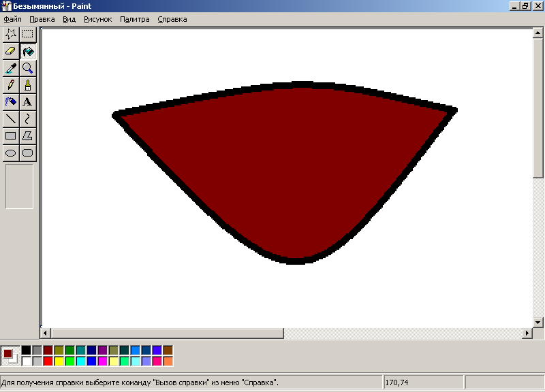Viewport: 545px width, 392px height.
Task: Close the Paint window
Action: (538, 6)
